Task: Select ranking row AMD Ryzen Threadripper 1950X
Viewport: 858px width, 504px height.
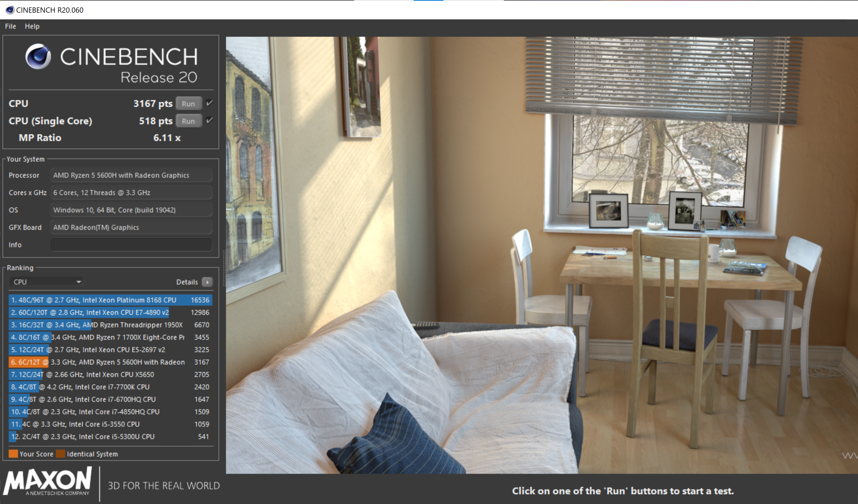Action: tap(110, 325)
